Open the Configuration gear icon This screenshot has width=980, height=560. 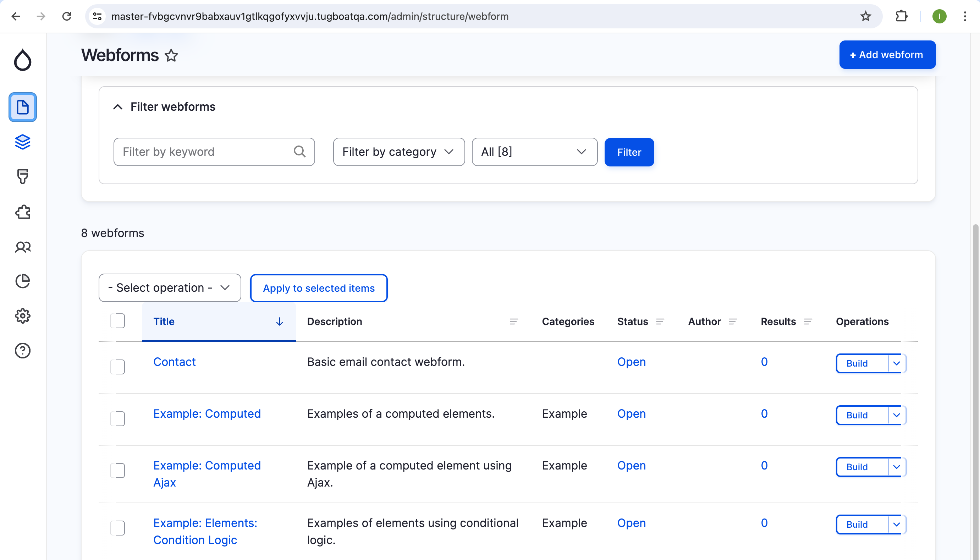tap(23, 316)
